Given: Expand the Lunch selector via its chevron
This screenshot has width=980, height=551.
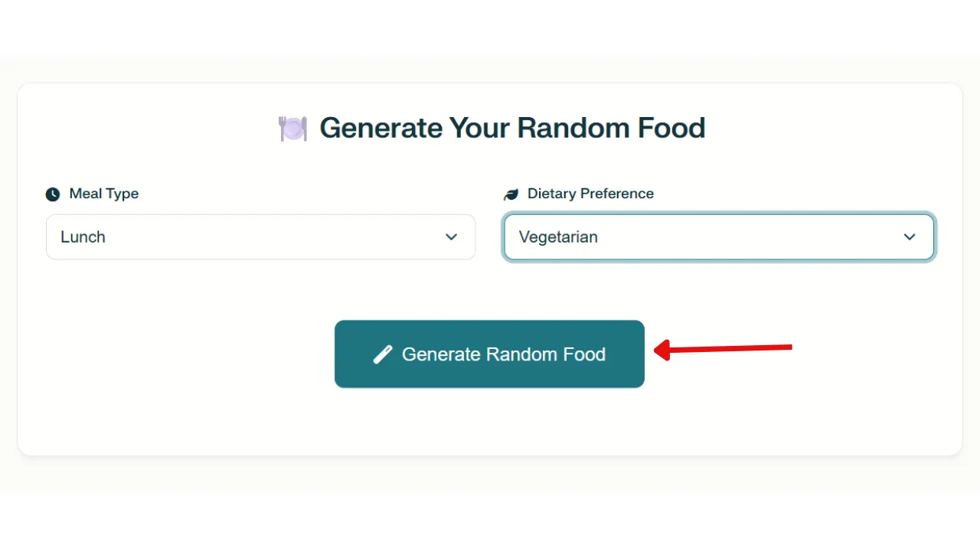Looking at the screenshot, I should [451, 237].
